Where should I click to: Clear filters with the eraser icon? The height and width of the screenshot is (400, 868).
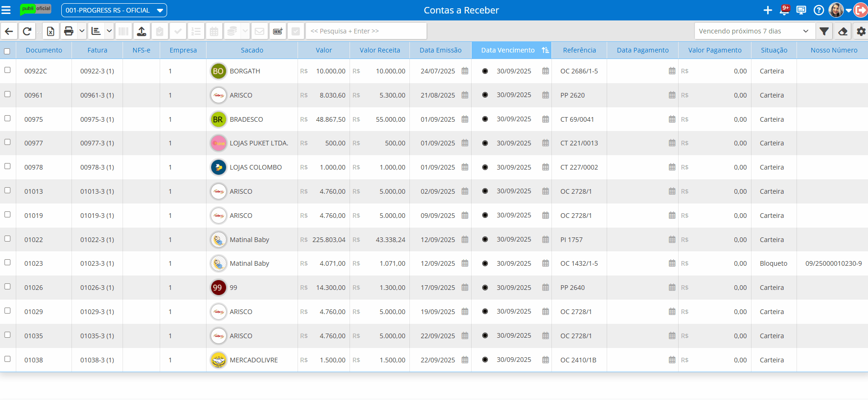tap(842, 31)
